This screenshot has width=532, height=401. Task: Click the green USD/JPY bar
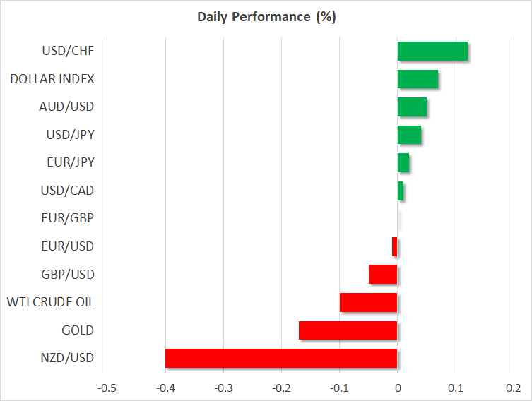pos(409,135)
